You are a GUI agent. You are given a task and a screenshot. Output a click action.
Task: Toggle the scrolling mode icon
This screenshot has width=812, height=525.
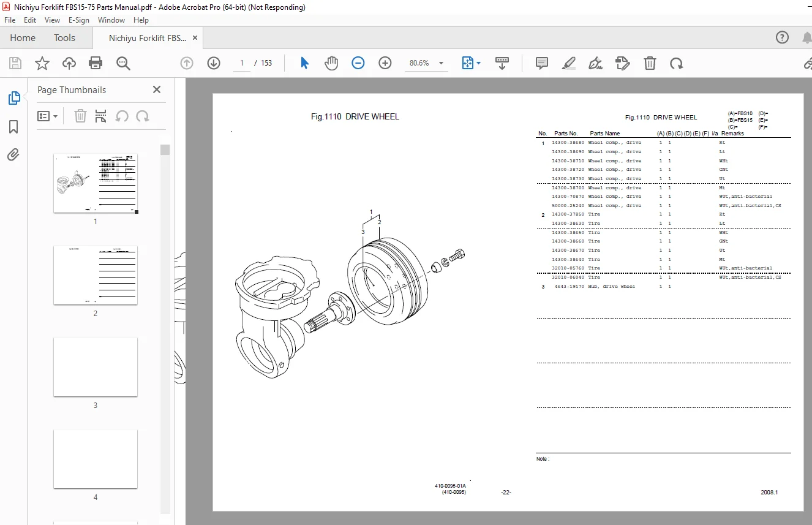(x=502, y=63)
